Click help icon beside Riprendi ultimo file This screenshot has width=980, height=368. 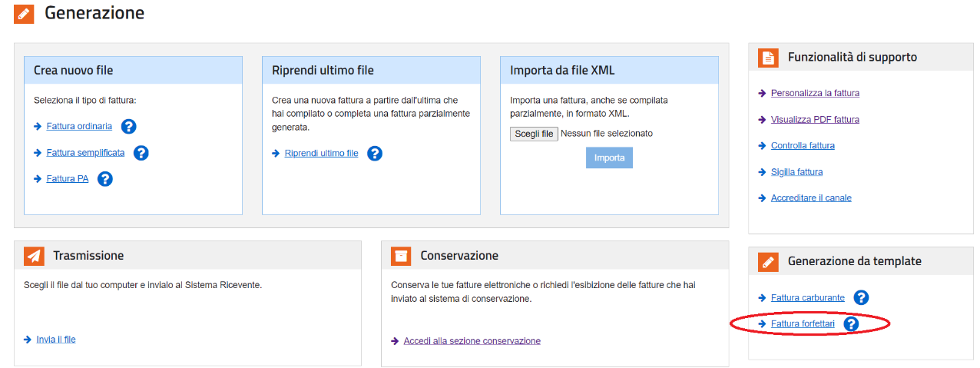click(374, 154)
